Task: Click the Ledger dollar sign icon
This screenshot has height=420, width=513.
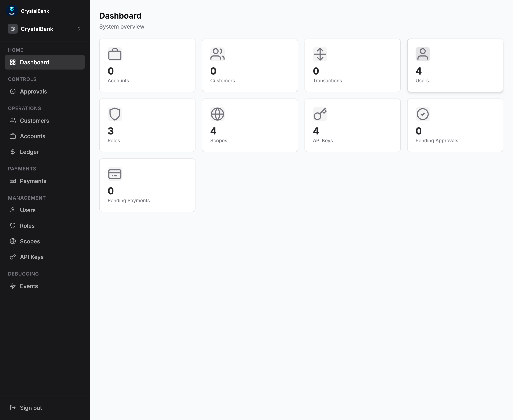Action: pyautogui.click(x=13, y=152)
